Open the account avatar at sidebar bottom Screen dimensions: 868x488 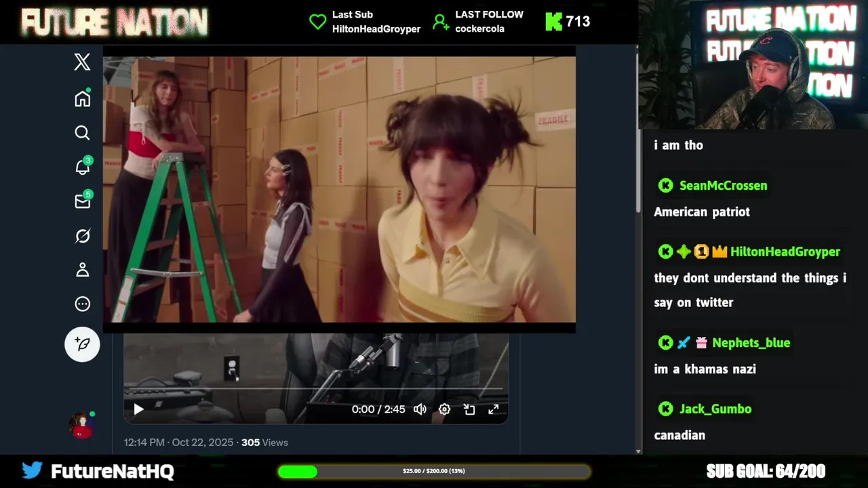pyautogui.click(x=81, y=426)
